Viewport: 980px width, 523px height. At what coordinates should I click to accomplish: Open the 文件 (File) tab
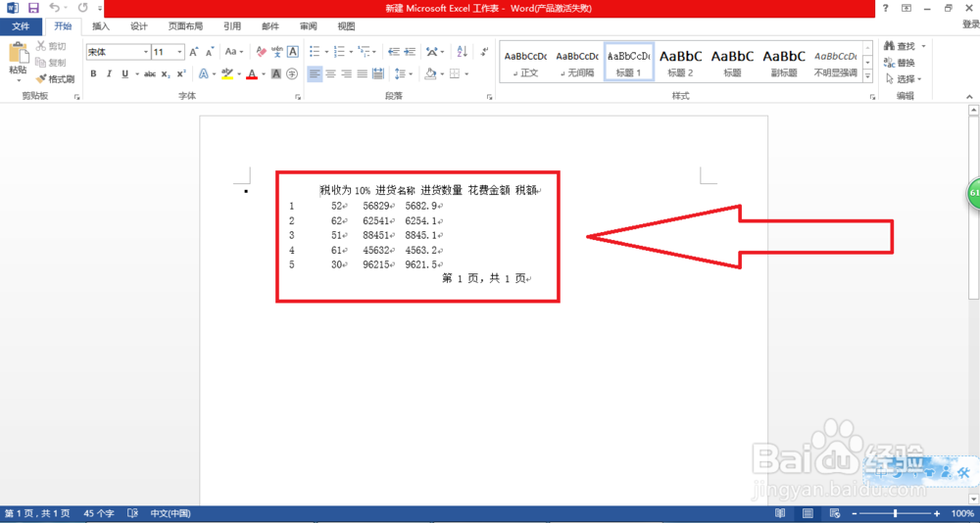22,26
